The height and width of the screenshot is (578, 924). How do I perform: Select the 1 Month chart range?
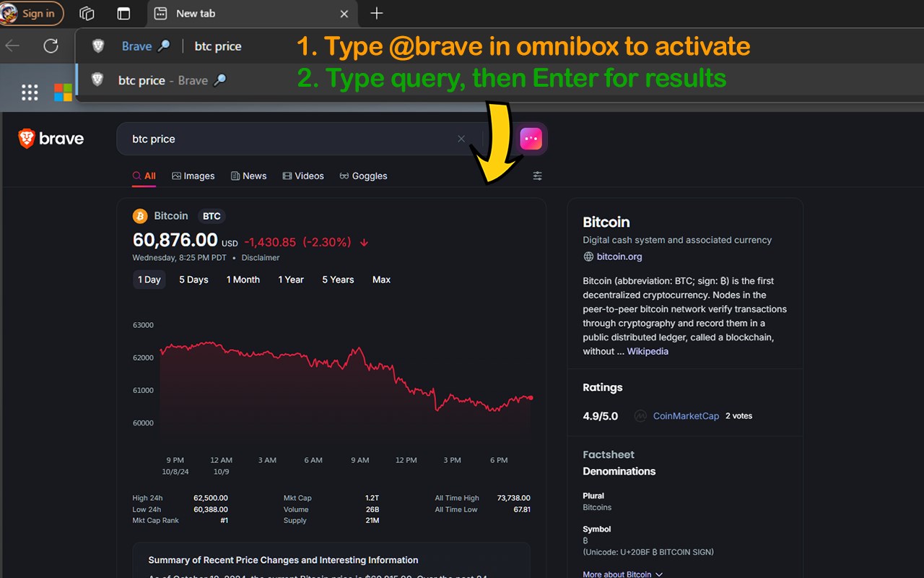tap(243, 280)
